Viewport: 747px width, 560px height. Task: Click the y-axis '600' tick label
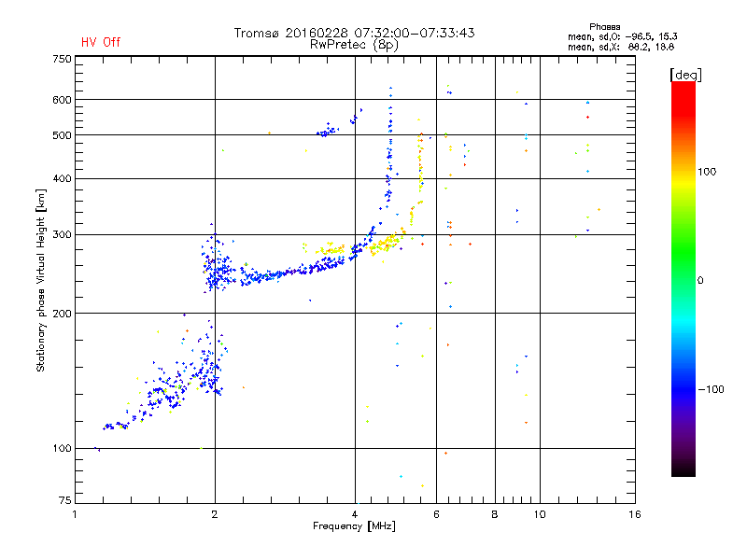(x=62, y=100)
